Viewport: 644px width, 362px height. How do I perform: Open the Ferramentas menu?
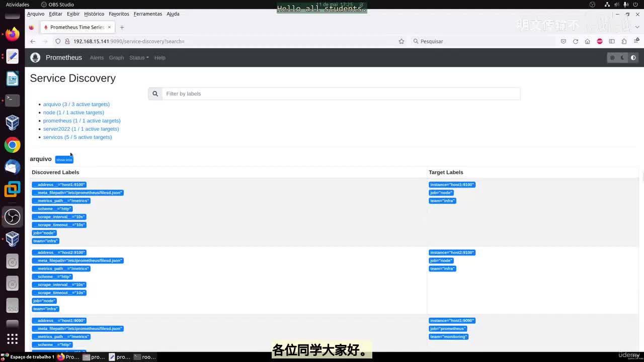click(x=148, y=14)
